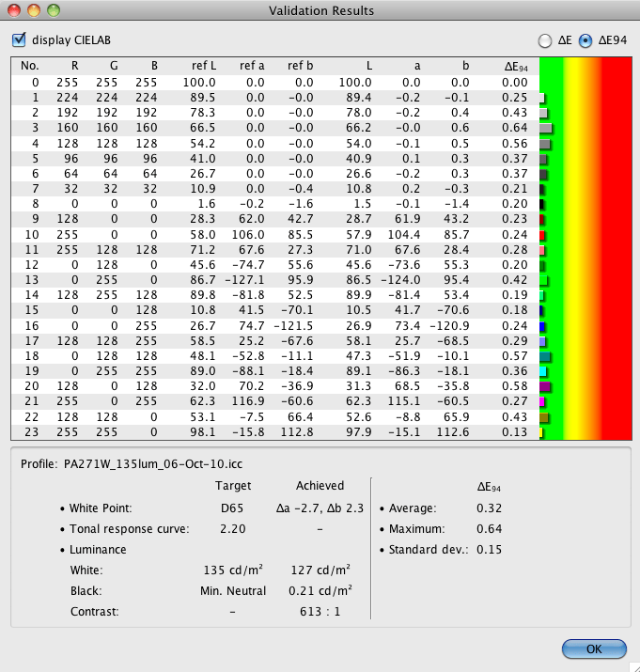
Task: Click the cyan color bar in row 19
Action: 543,372
